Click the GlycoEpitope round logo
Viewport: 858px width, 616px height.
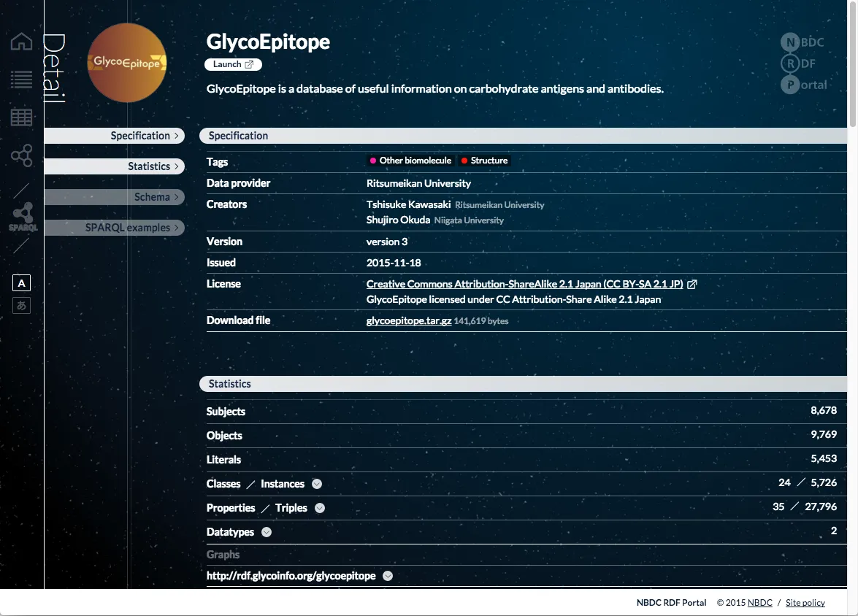click(127, 62)
